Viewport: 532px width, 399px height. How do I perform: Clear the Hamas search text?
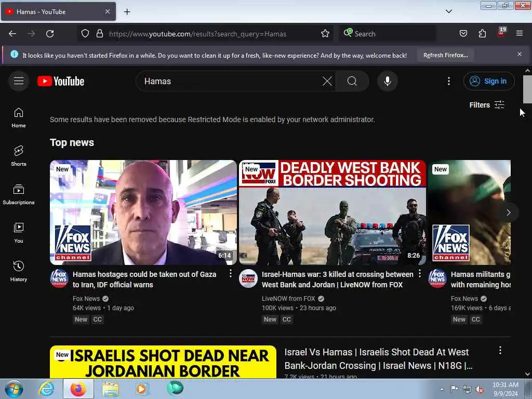point(327,81)
